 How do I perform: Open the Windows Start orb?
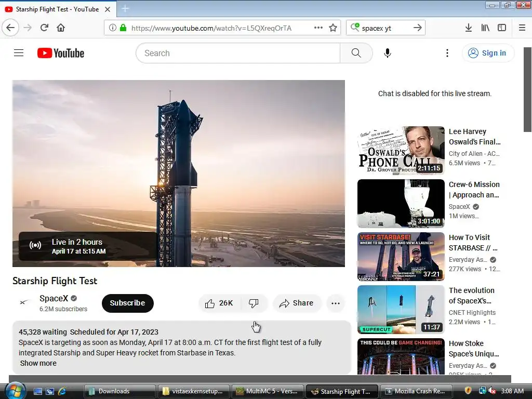click(15, 391)
